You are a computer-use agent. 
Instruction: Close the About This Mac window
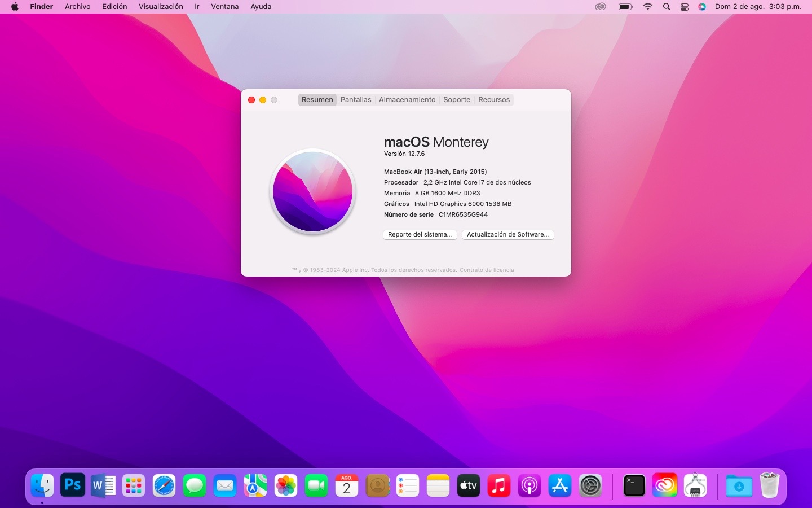[x=251, y=100]
